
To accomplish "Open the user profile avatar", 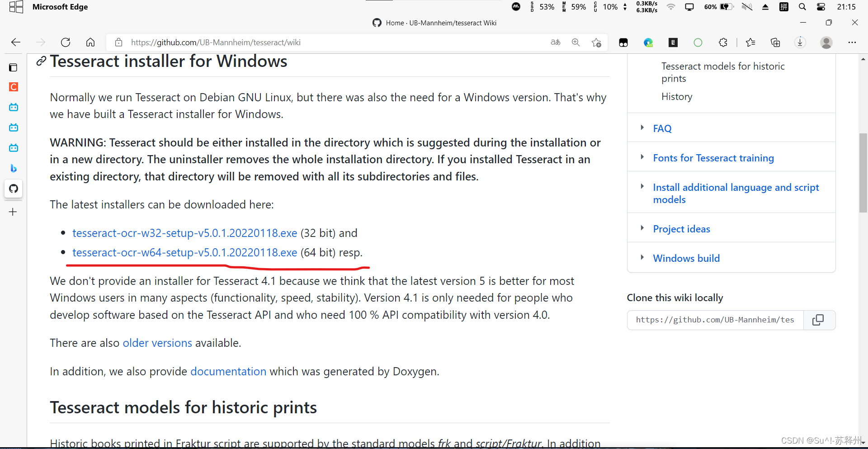I will (826, 43).
